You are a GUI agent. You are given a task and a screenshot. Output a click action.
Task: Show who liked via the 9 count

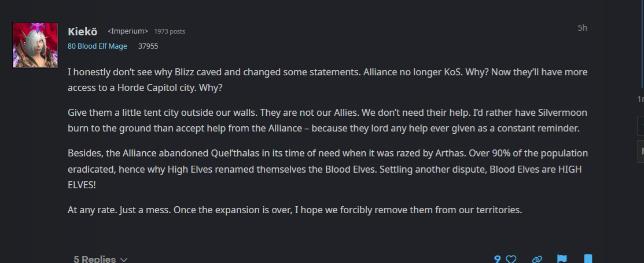[498, 259]
